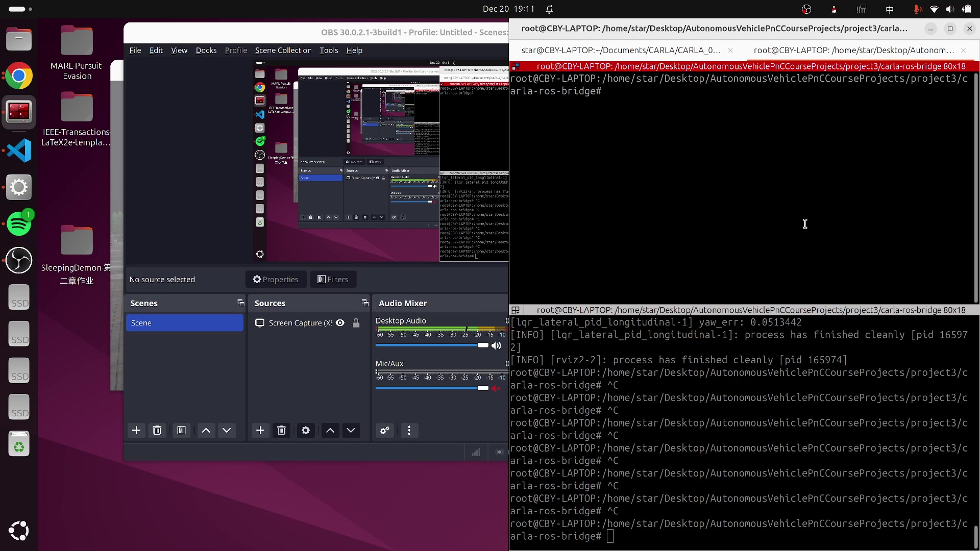980x551 pixels.
Task: Mute Desktop Audio speaker icon
Action: (496, 345)
